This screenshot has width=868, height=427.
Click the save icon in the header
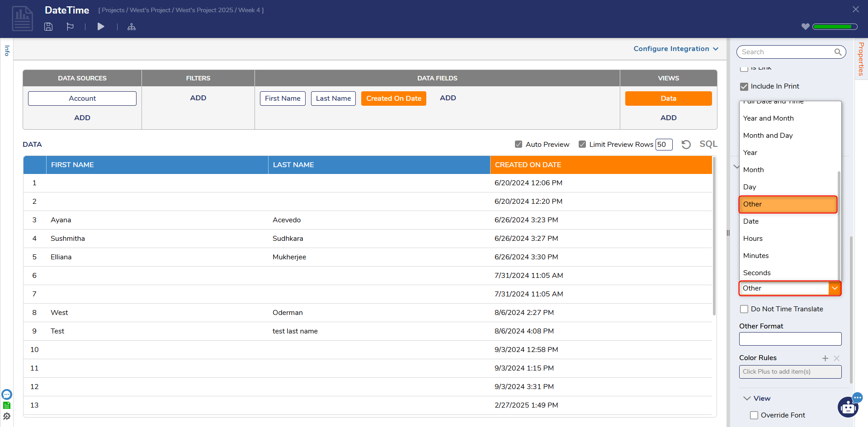pos(48,27)
